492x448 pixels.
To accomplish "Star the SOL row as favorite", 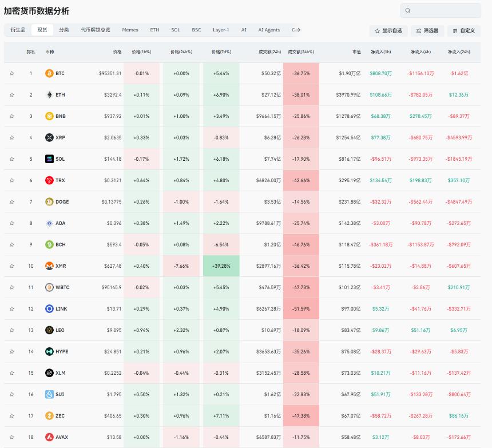I will pos(12,159).
